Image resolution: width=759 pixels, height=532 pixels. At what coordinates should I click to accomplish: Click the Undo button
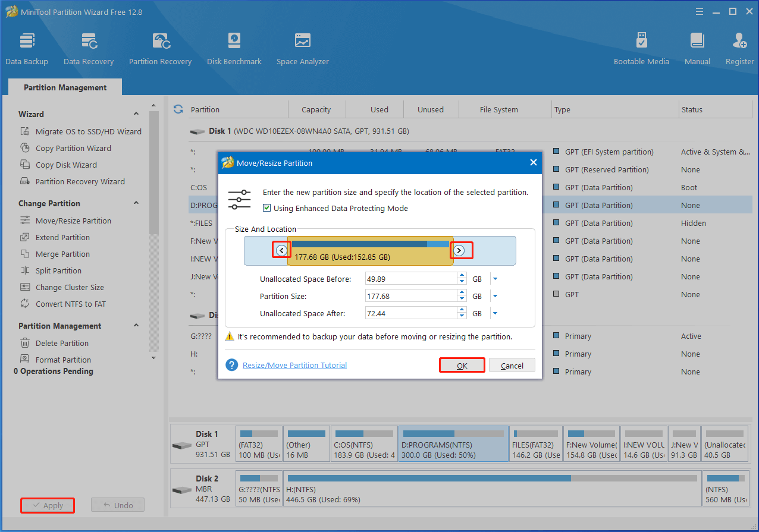pyautogui.click(x=118, y=505)
